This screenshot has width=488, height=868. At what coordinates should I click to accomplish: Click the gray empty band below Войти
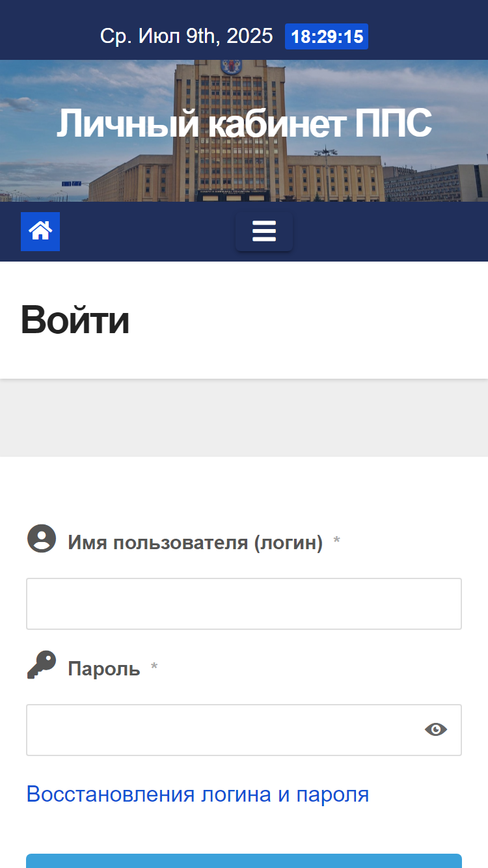(x=244, y=418)
